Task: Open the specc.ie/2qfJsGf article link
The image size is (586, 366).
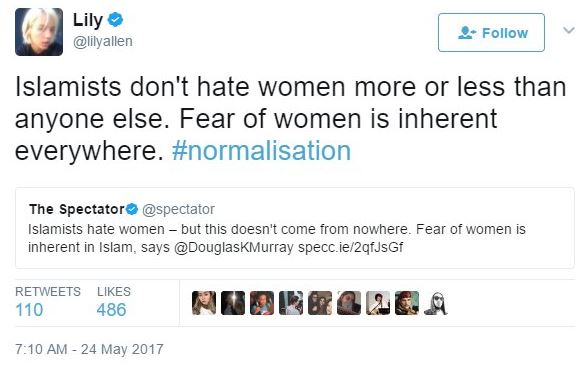Action: pos(351,247)
